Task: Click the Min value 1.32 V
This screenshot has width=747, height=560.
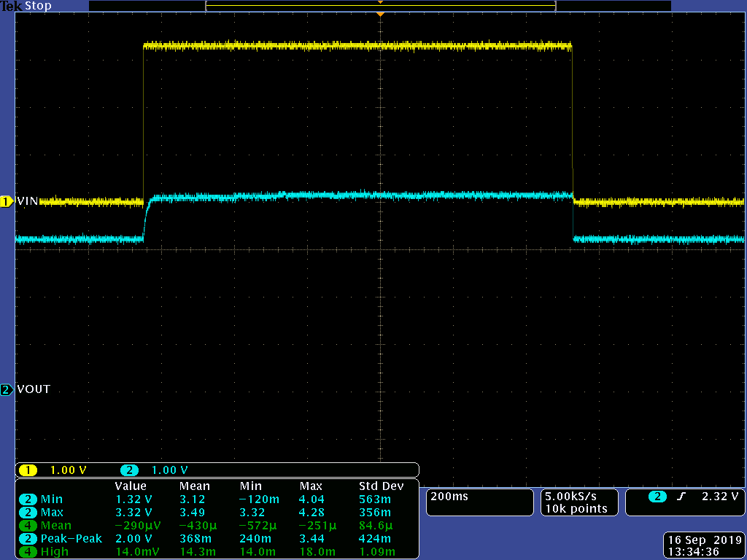Action: 134,499
